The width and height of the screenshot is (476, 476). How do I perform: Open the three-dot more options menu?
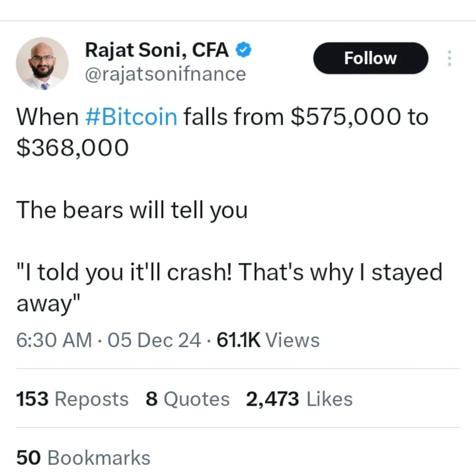click(x=450, y=58)
